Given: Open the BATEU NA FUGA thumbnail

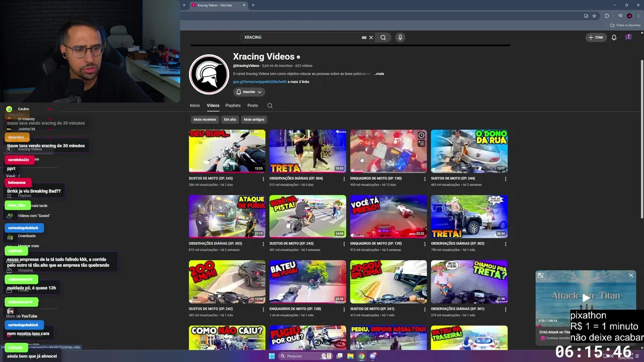Looking at the screenshot, I should pyautogui.click(x=308, y=282).
